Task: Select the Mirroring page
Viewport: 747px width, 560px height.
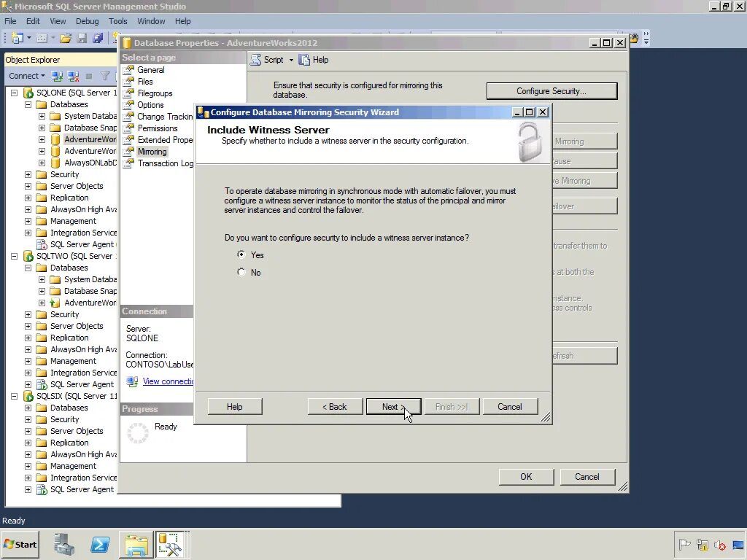Action: (x=152, y=152)
